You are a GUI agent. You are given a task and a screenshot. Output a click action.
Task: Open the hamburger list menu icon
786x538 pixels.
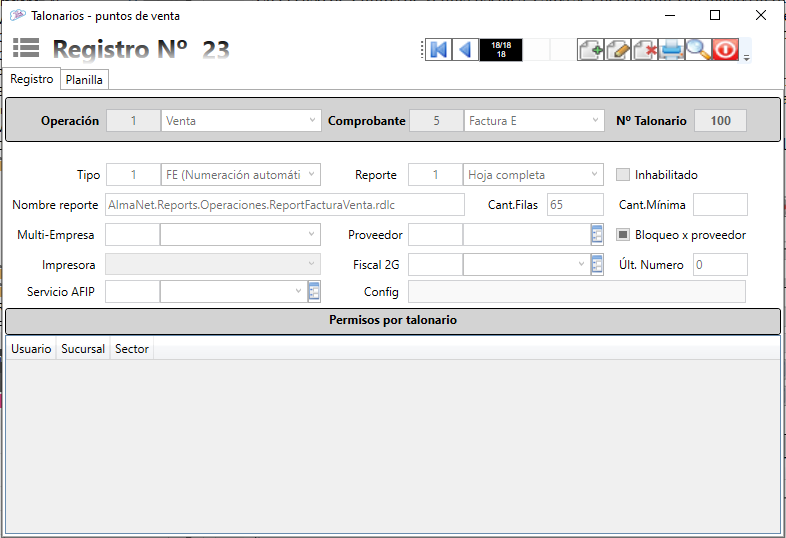point(26,49)
